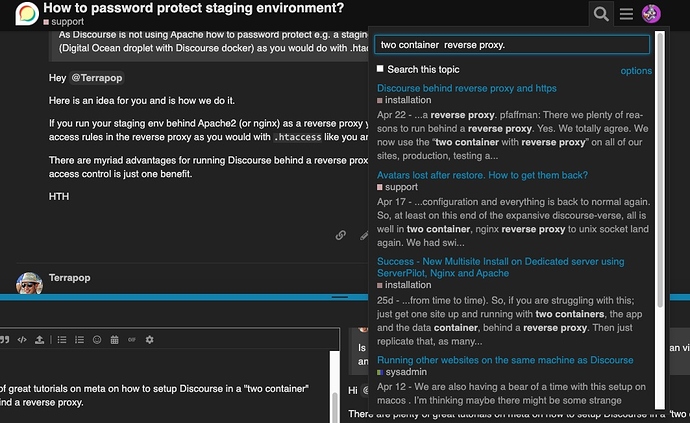The image size is (690, 423).
Task: Open composer options gear icon
Action: [150, 340]
